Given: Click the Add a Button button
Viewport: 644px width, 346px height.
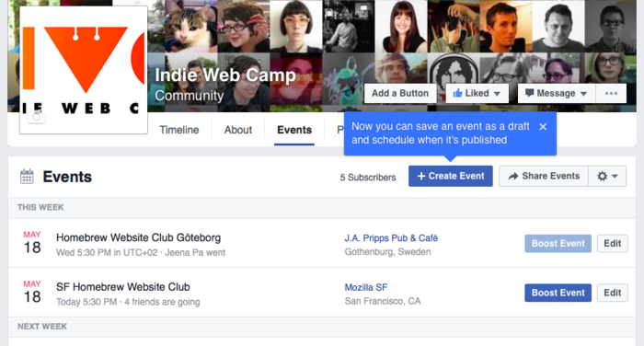Looking at the screenshot, I should pyautogui.click(x=400, y=93).
